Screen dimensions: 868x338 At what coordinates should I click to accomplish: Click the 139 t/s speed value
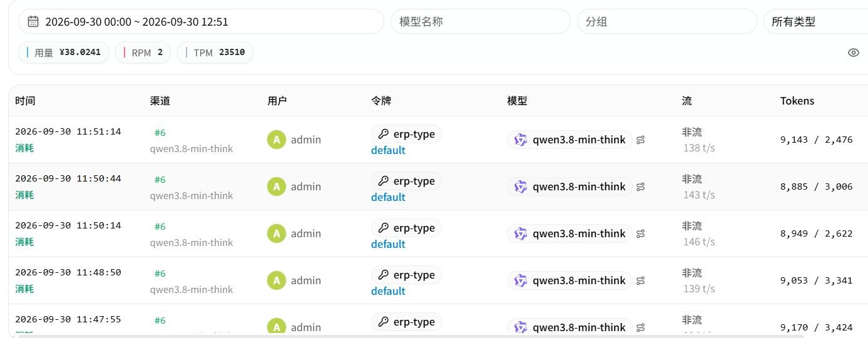point(699,289)
